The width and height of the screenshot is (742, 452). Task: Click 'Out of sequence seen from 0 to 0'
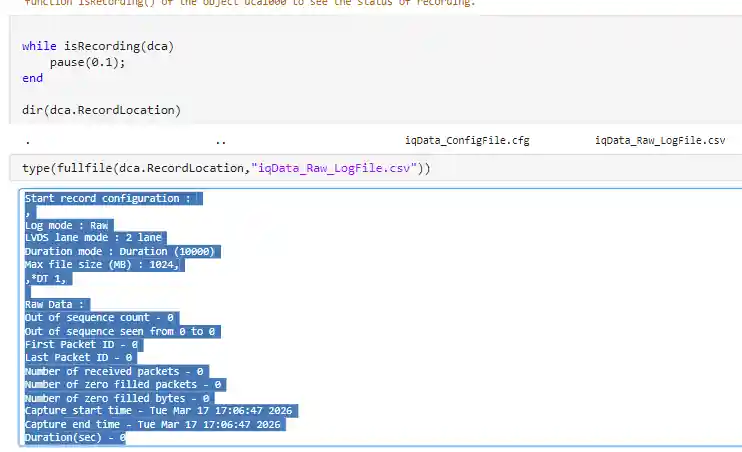point(122,331)
